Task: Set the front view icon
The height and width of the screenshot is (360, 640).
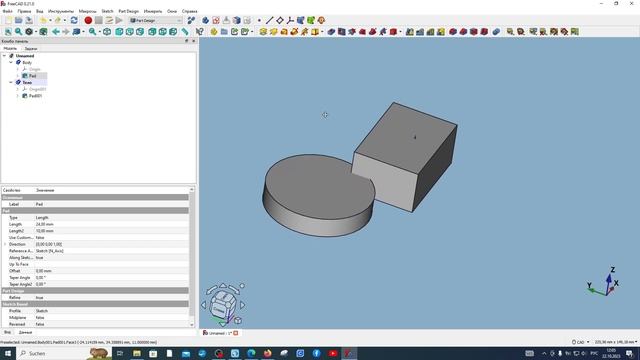Action: click(x=119, y=31)
